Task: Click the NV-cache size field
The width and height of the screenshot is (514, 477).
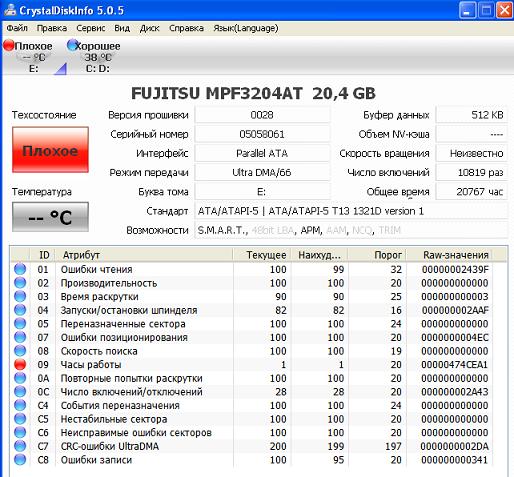Action: [x=471, y=134]
